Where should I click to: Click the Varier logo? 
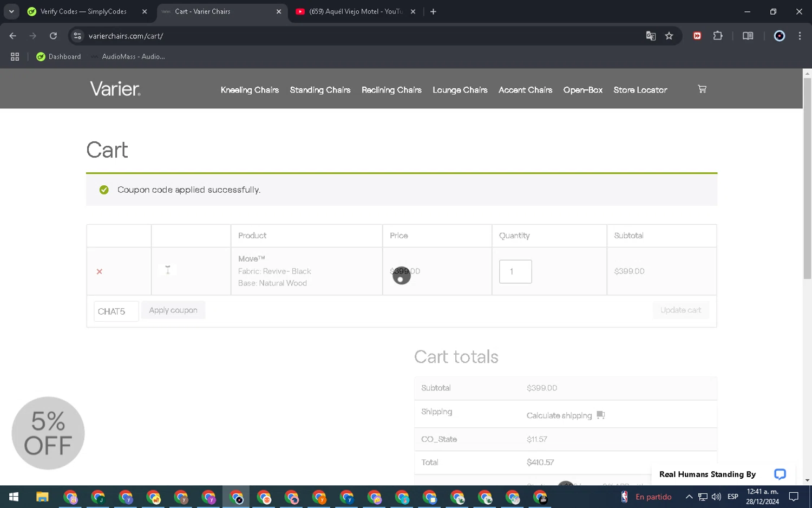[x=115, y=89]
